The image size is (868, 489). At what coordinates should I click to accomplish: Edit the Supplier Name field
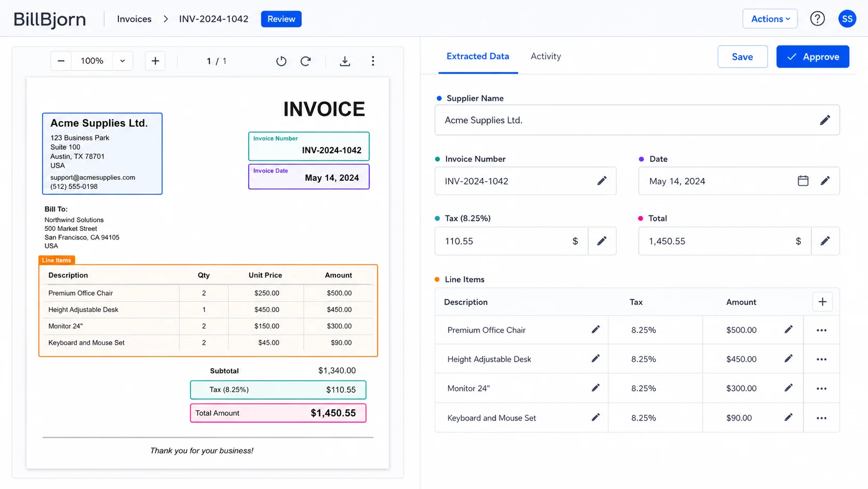[x=825, y=120]
